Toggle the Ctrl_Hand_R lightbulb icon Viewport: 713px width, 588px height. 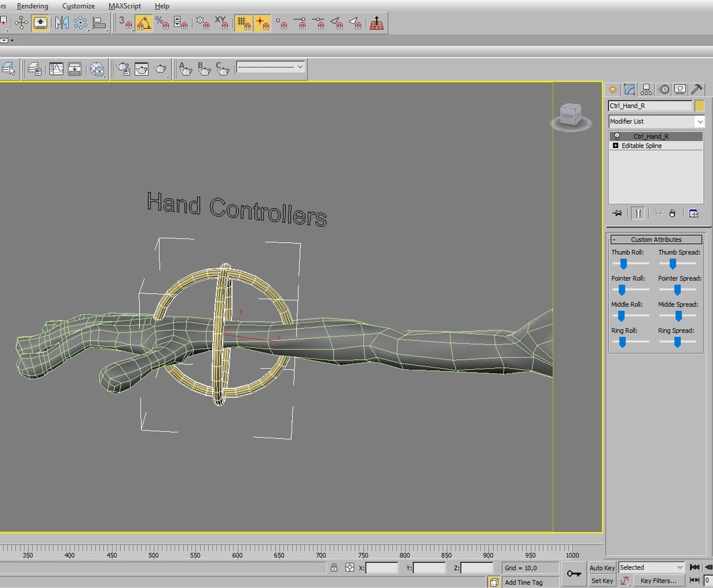click(x=617, y=136)
